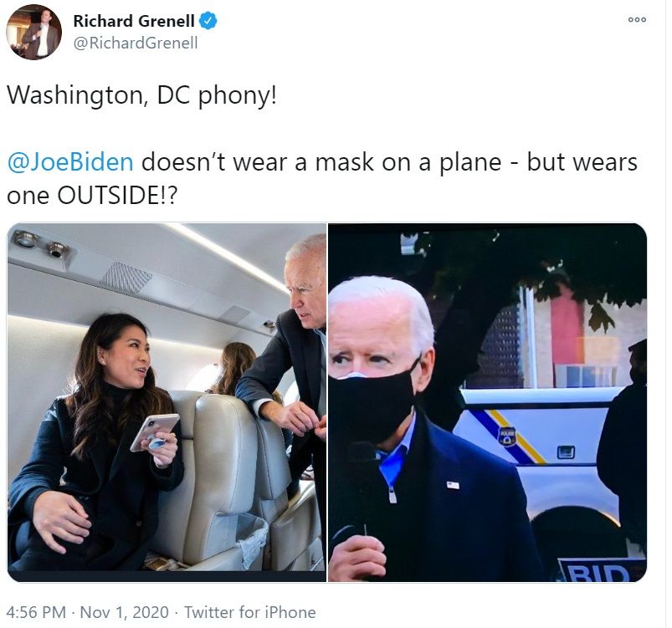
Task: Click the cabin ceiling reading lights
Action: tap(41, 244)
